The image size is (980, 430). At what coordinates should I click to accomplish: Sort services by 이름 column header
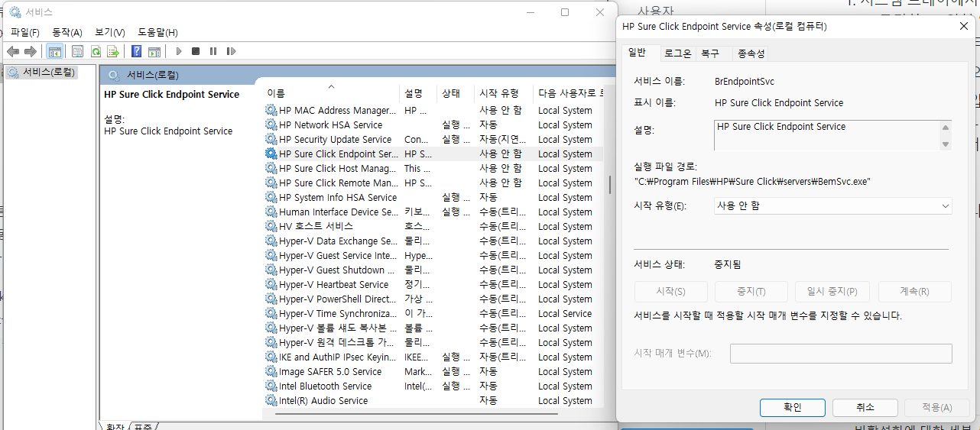(331, 93)
